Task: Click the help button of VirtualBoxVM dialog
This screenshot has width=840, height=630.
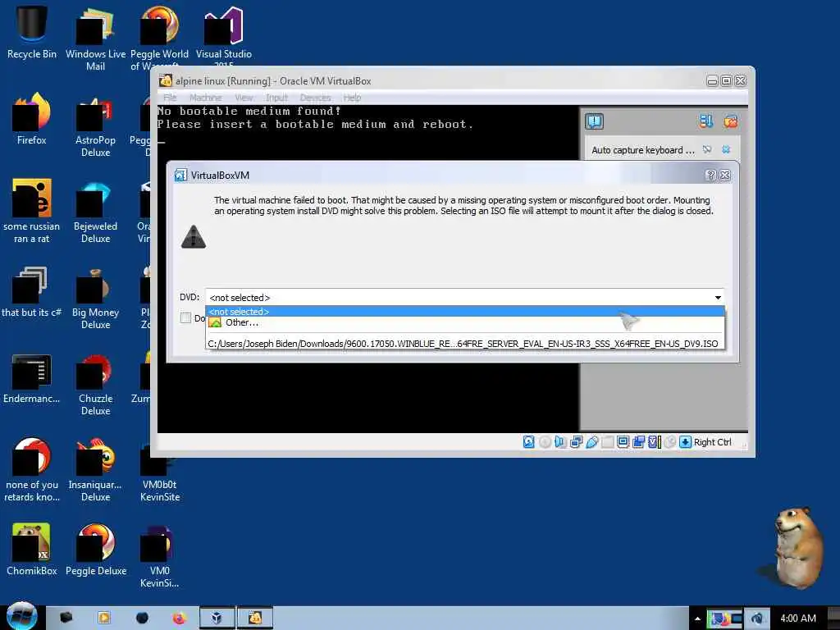Action: pyautogui.click(x=711, y=175)
